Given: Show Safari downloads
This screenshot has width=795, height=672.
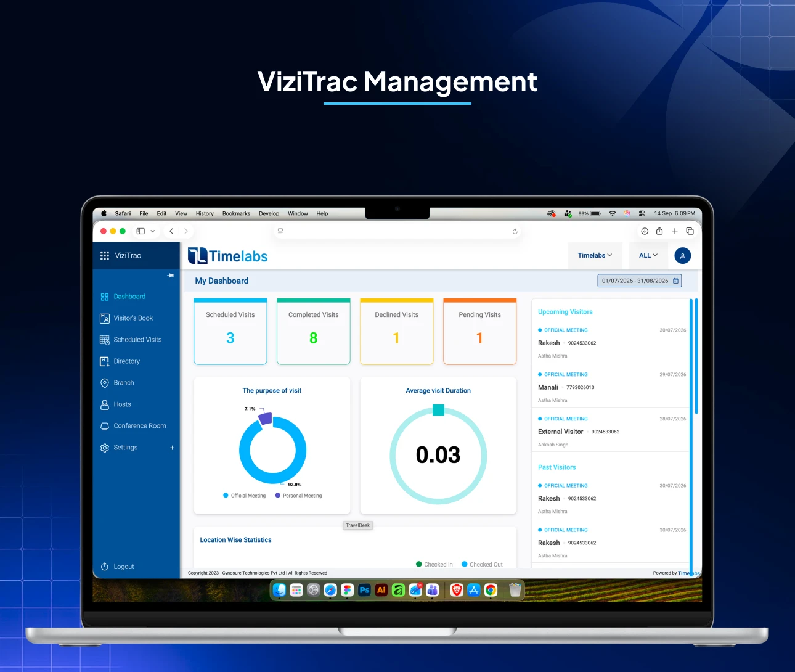Looking at the screenshot, I should (645, 231).
